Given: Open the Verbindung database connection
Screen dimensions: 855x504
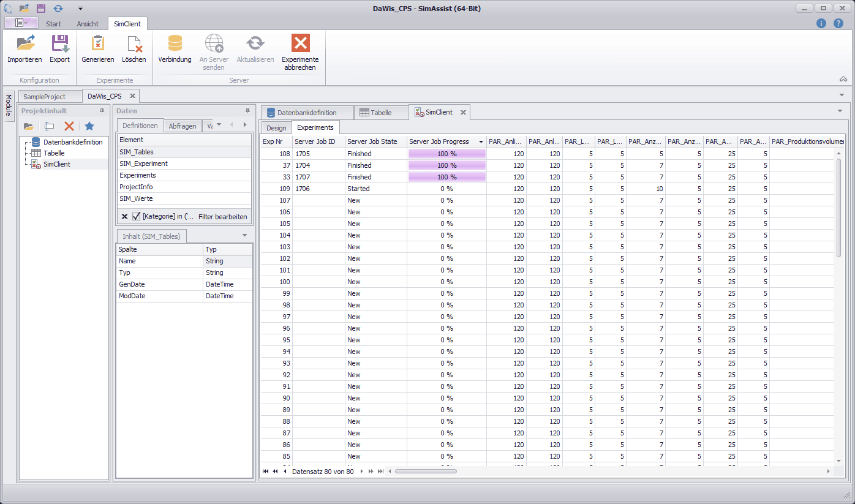Looking at the screenshot, I should (175, 44).
